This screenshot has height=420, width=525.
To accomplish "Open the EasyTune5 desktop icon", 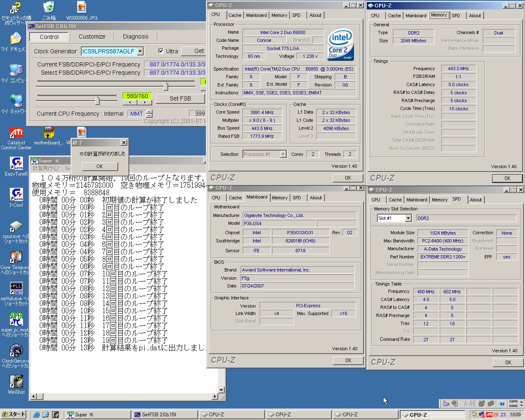I will 16,164.
